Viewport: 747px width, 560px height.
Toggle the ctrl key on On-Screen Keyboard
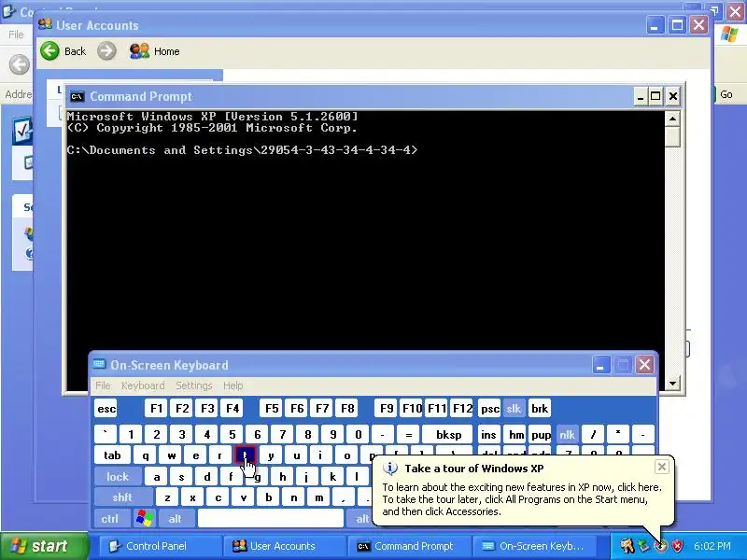[x=110, y=518]
